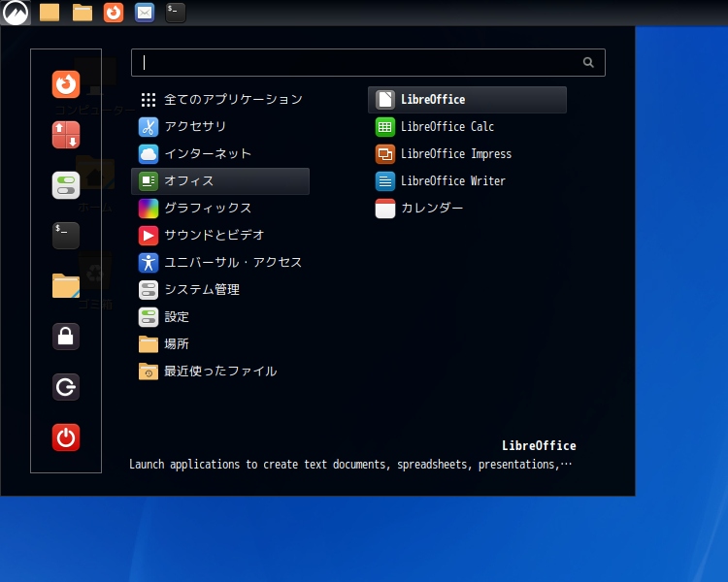Open 場所 category
The width and height of the screenshot is (728, 582).
(x=220, y=344)
